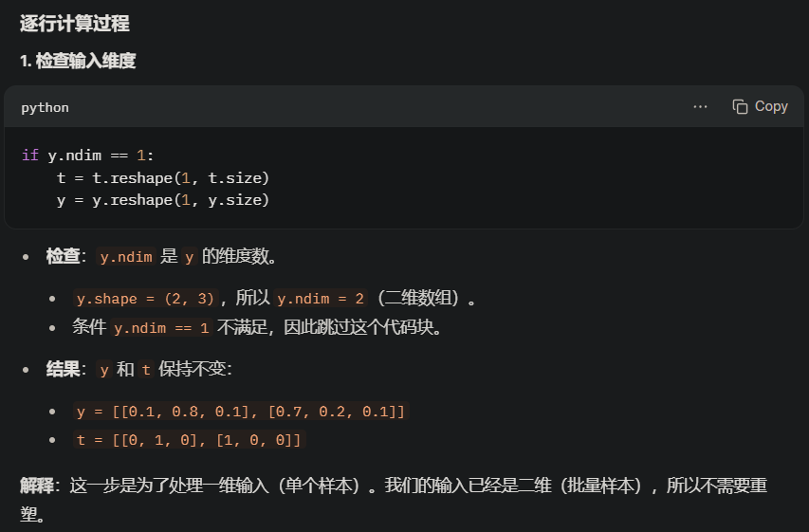Click the Copy icon in code block header

pyautogui.click(x=740, y=106)
